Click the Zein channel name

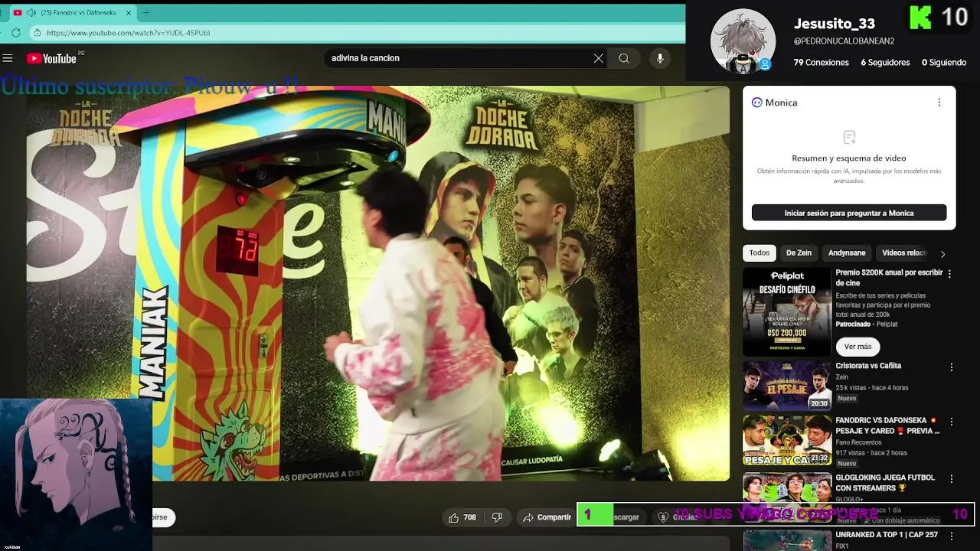pyautogui.click(x=842, y=377)
